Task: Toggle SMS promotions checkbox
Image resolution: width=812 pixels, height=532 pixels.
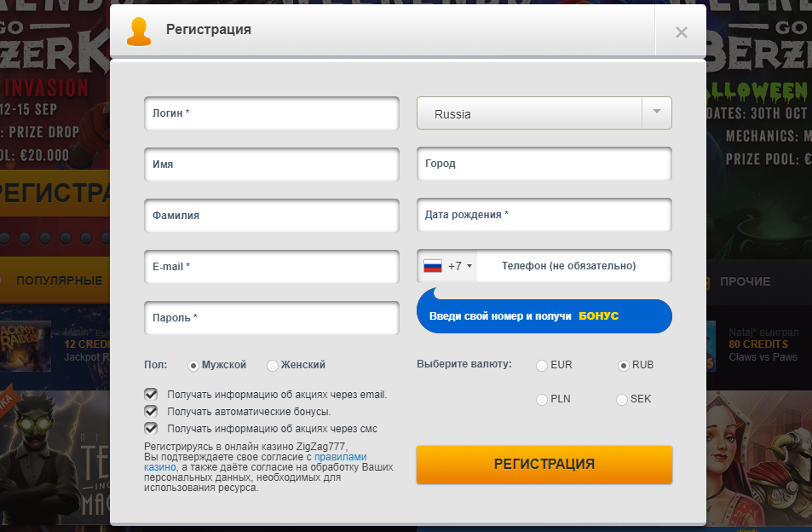Action: pos(152,428)
